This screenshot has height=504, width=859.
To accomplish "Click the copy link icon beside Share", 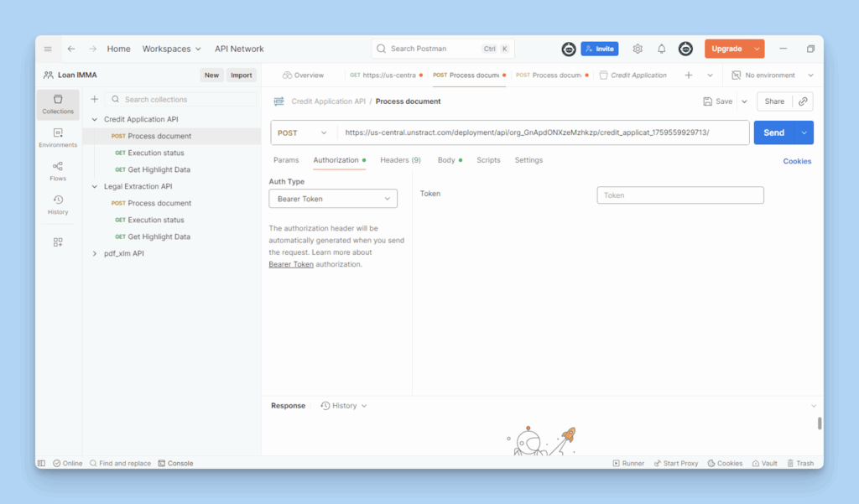I will pyautogui.click(x=803, y=101).
